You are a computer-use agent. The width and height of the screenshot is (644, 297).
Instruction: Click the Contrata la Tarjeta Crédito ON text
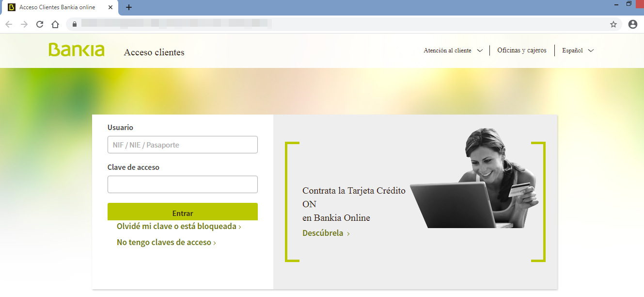[354, 197]
